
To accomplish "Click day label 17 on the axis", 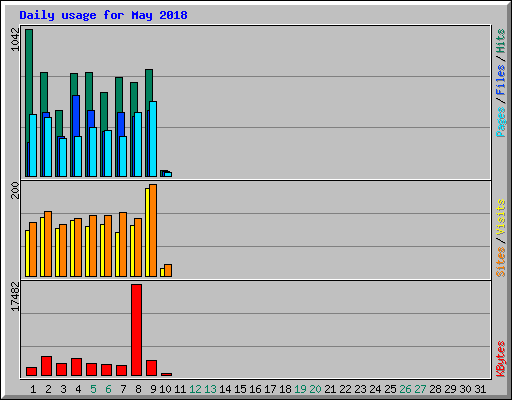I will pyautogui.click(x=270, y=389).
